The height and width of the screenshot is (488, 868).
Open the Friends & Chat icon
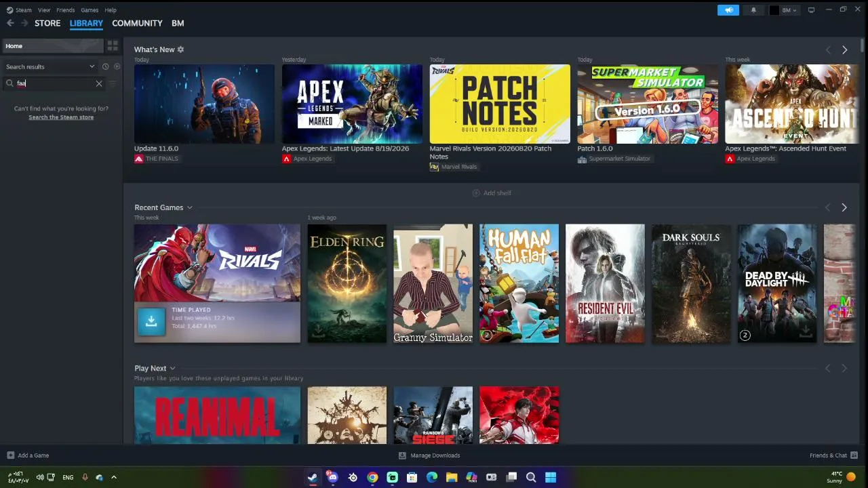click(x=854, y=455)
